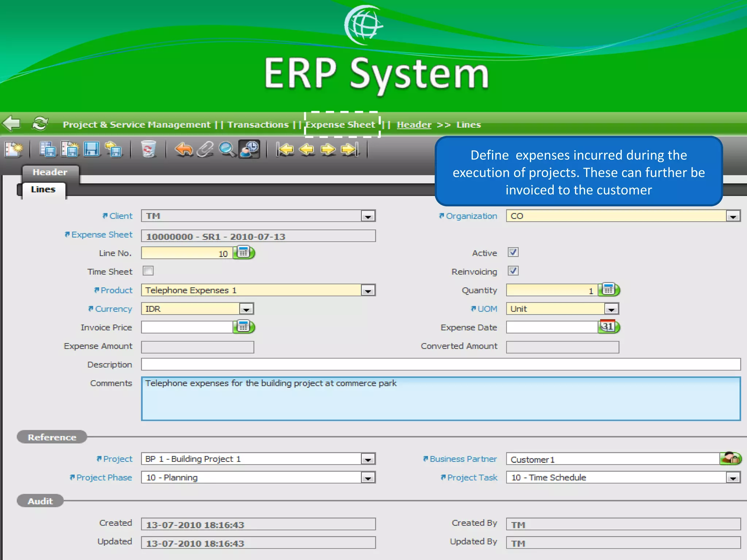
Task: Switch to the Header tab
Action: (50, 172)
